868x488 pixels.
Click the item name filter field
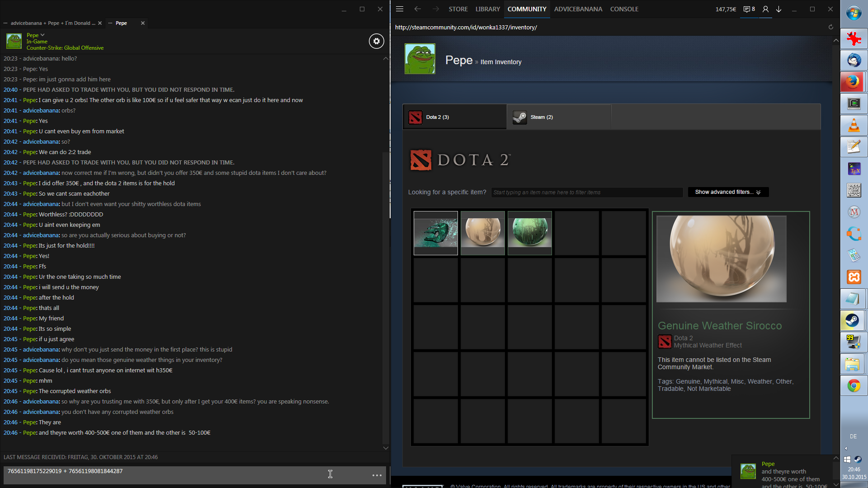coord(586,192)
